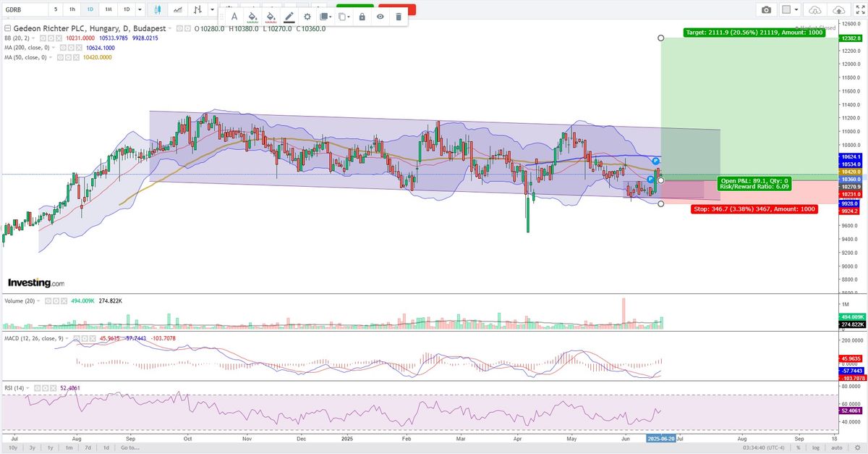Select the line chart style icon
This screenshot has height=454, width=868.
(x=177, y=9)
